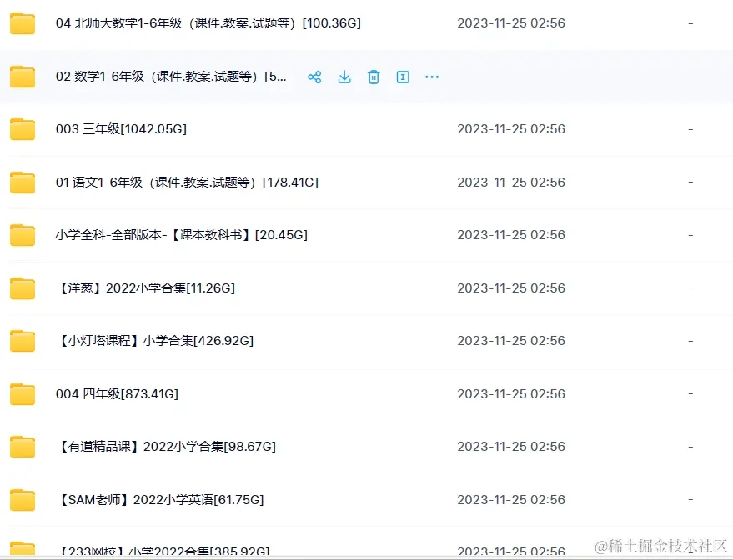Download the "02 数学1-6年级" folder

[x=344, y=77]
